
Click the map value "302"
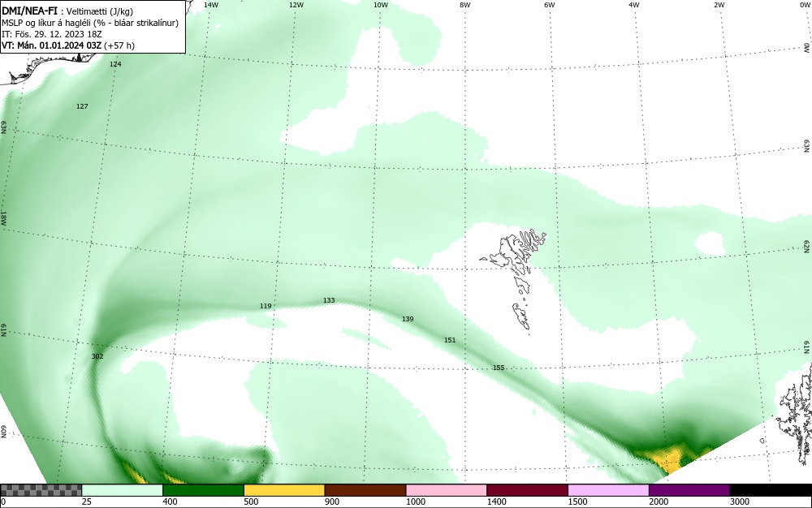(97, 356)
